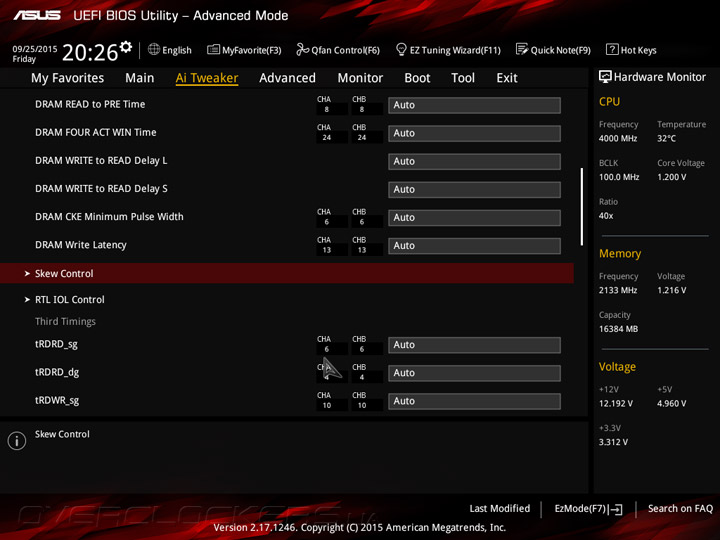Open MyFavorite(F3) list icon
The width and height of the screenshot is (720, 540).
click(x=213, y=50)
